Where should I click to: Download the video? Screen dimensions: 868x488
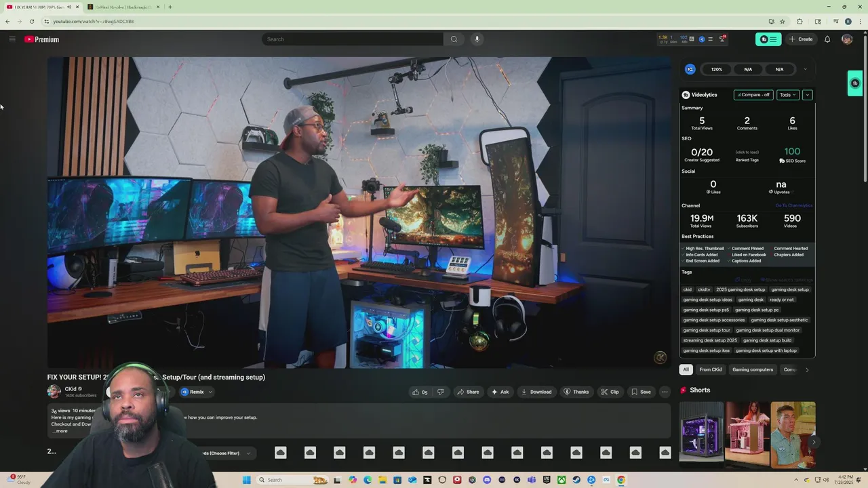pos(536,392)
